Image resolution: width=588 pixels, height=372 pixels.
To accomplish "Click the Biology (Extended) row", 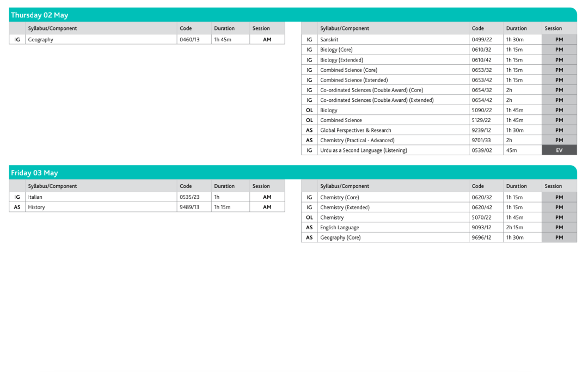I will tap(439, 59).
